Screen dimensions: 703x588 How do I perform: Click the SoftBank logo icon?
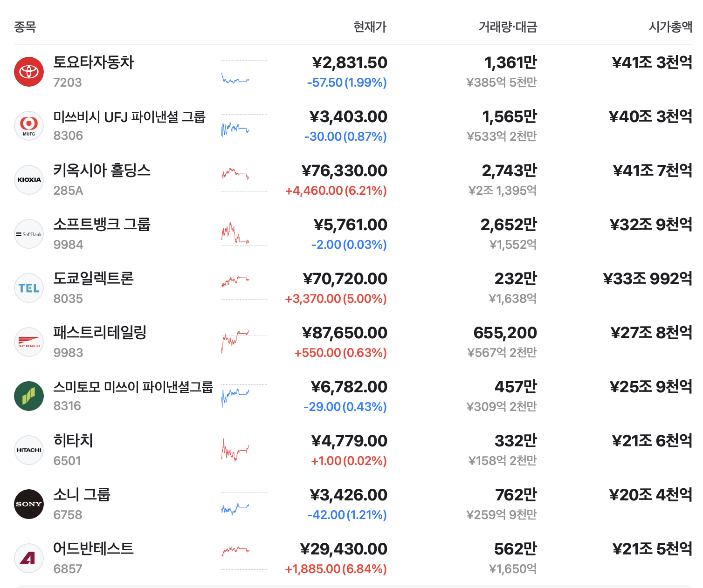(29, 234)
